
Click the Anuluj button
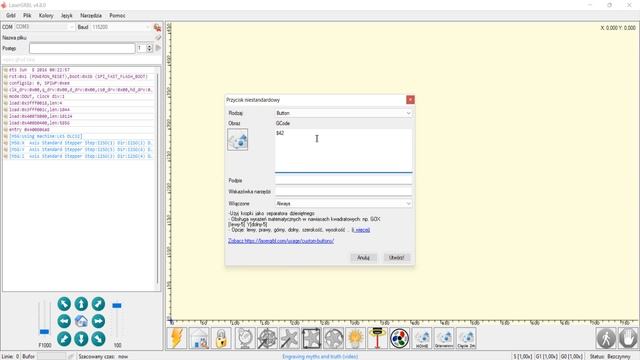click(363, 258)
